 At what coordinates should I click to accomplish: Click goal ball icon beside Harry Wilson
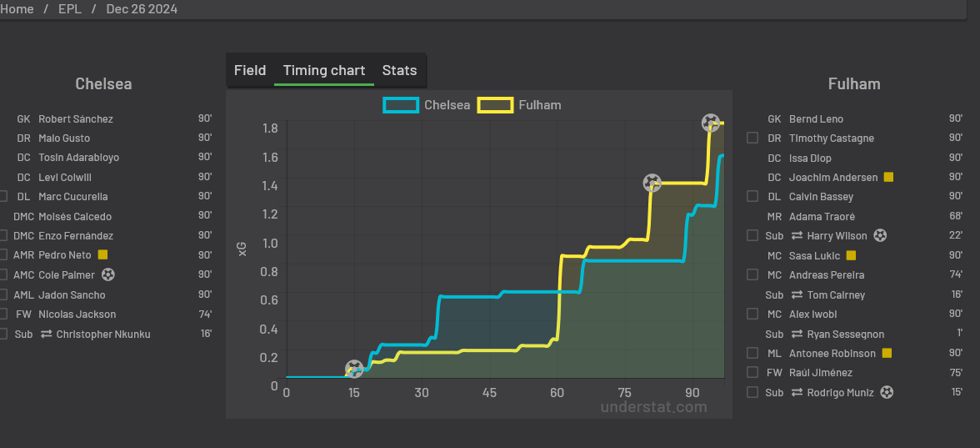point(880,236)
